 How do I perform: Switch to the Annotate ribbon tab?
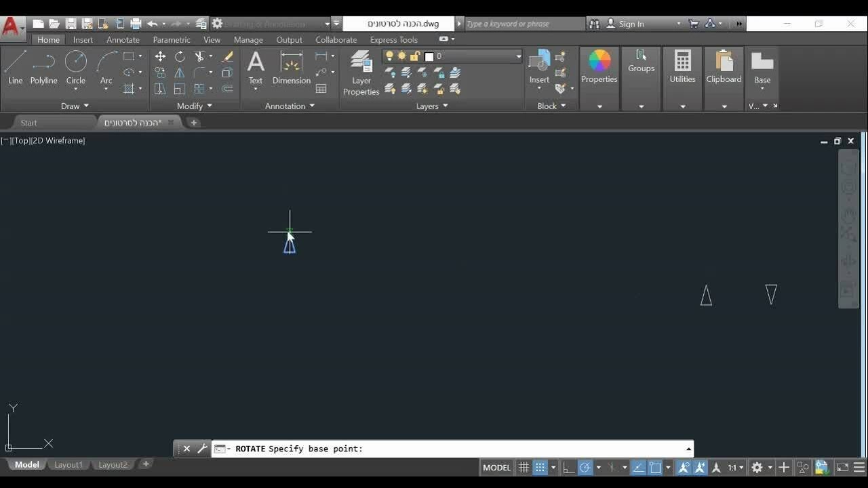tap(123, 40)
